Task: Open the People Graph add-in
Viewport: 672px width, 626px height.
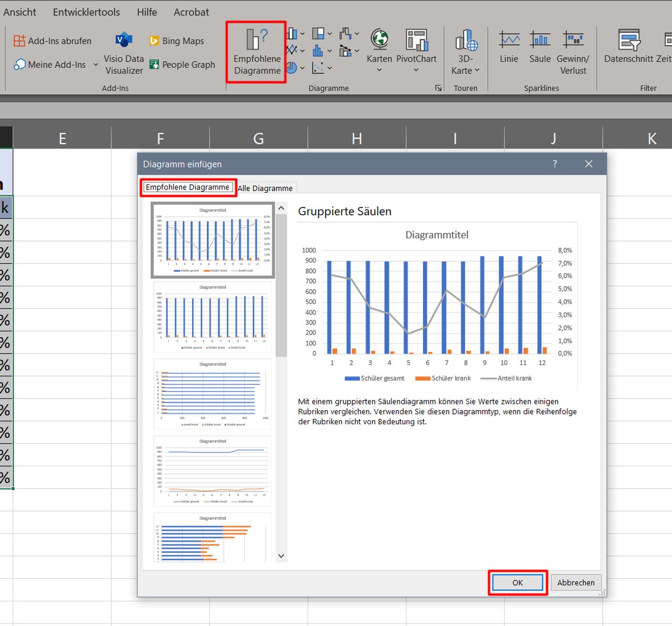Action: (182, 64)
